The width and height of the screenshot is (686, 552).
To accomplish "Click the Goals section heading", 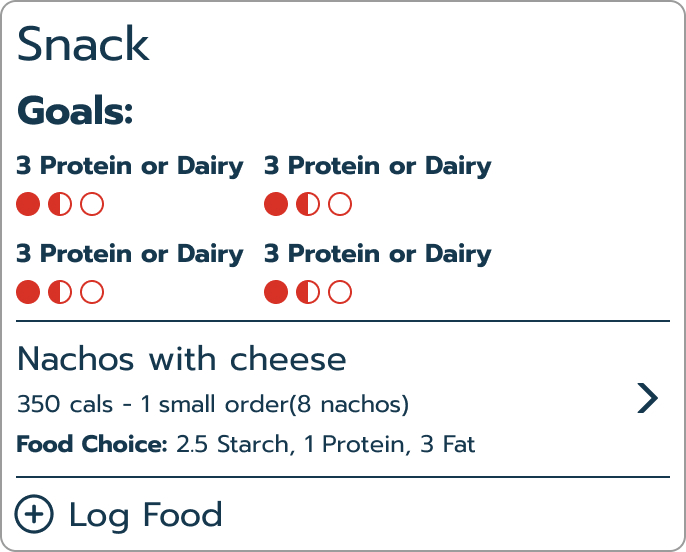I will point(75,111).
